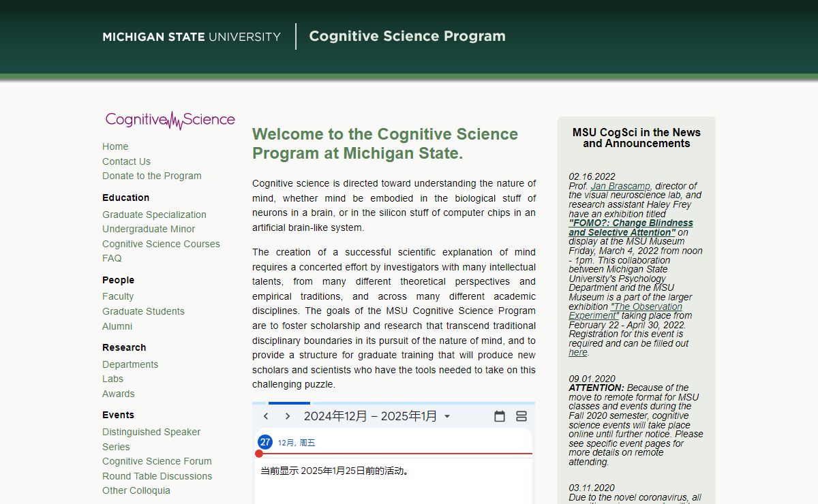This screenshot has width=818, height=504.
Task: Click the 2024年12月 – 2025年1月 date range
Action: (370, 416)
